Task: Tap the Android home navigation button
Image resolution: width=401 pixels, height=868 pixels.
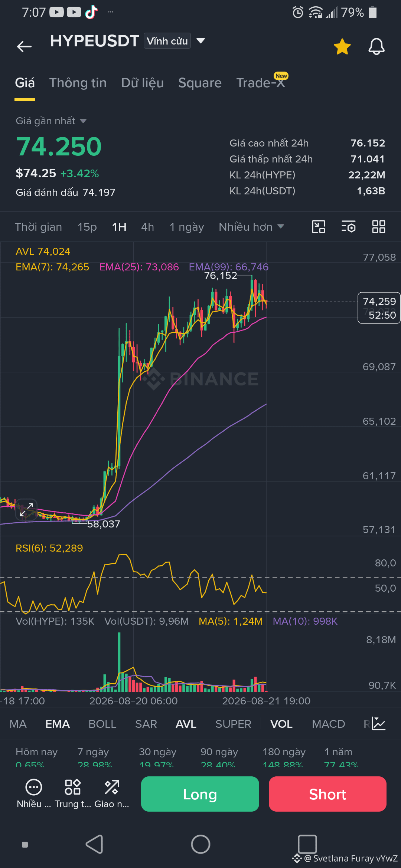Action: coord(200,844)
